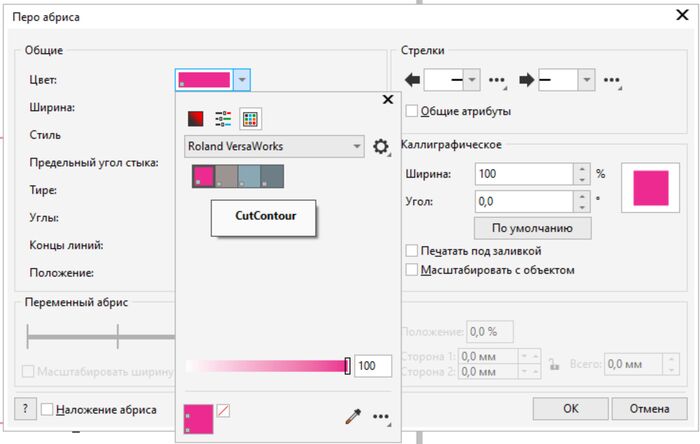Screen dimensions: 700x444
Task: Select the pink CutContour palette swatch
Action: coord(203,177)
